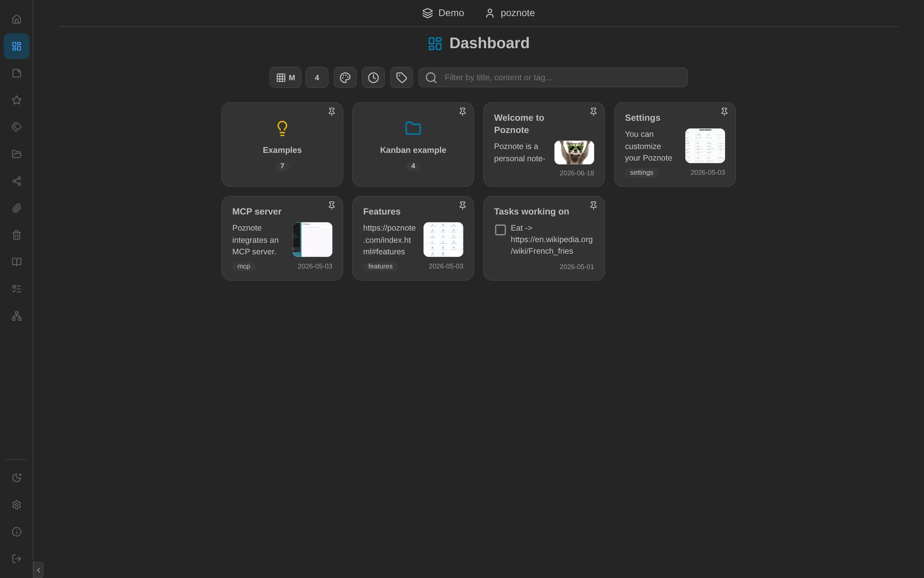The image size is (924, 578).
Task: Change card size with the M button
Action: [285, 78]
